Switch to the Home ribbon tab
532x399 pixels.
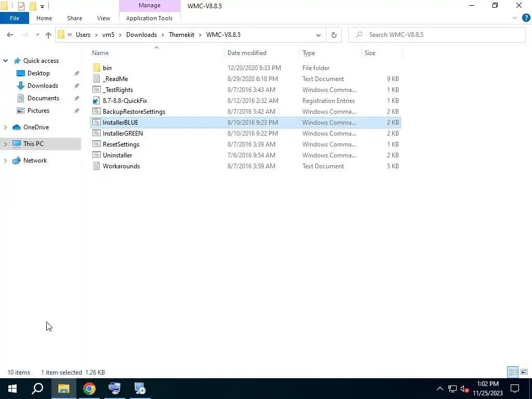(44, 18)
